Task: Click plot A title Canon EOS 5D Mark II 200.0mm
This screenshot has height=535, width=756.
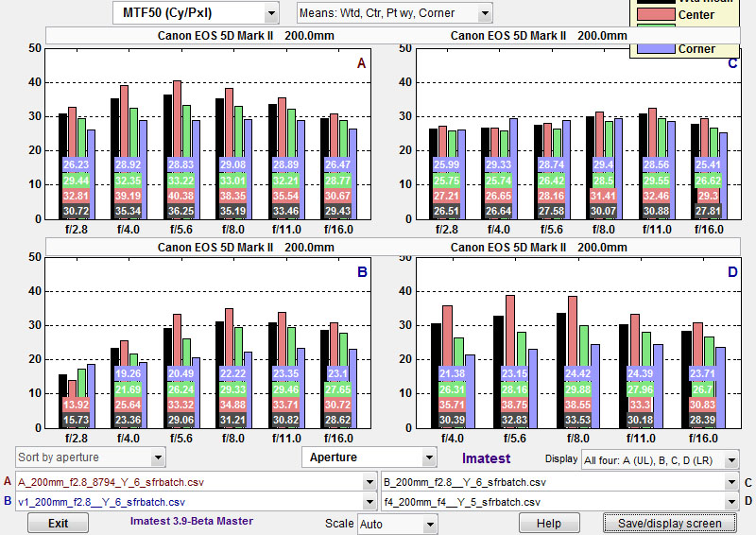Action: point(246,36)
